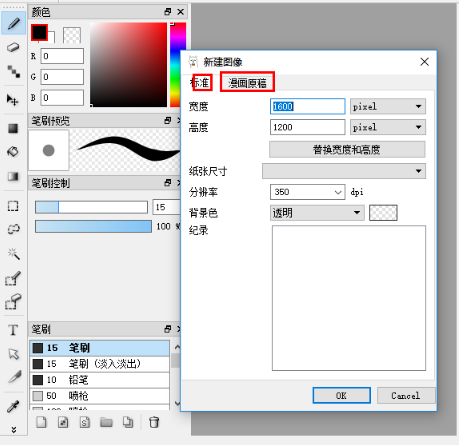Select the Eraser tool

[13, 48]
